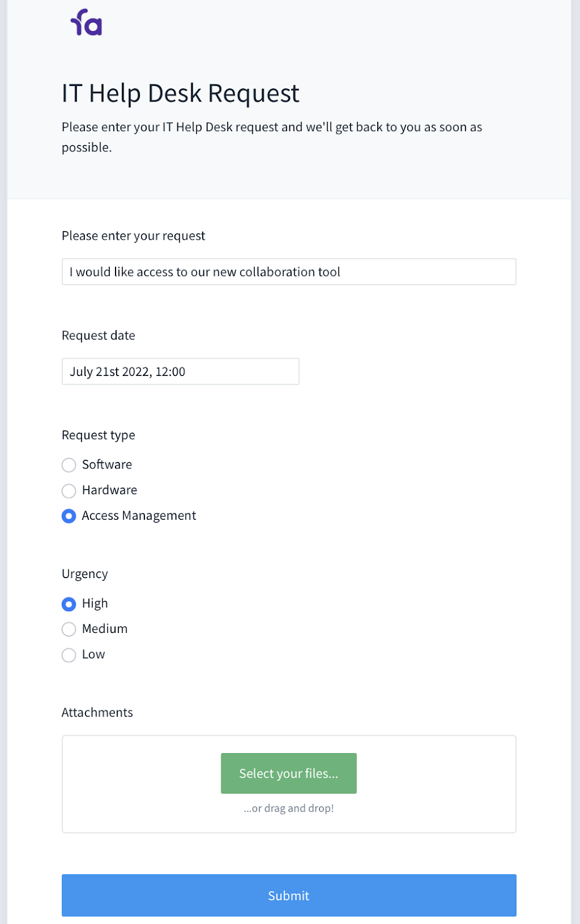Set urgency to High
This screenshot has width=580, height=924.
[x=69, y=604]
